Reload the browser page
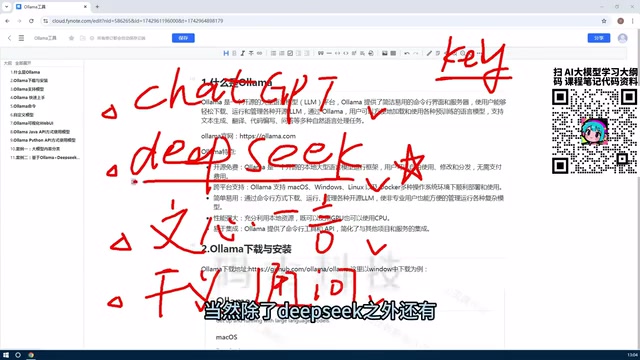 31,21
